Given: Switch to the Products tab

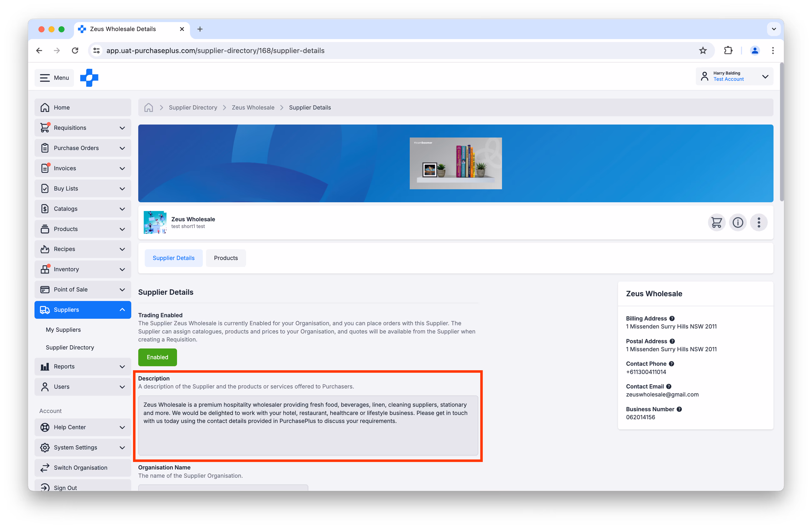Looking at the screenshot, I should (226, 258).
